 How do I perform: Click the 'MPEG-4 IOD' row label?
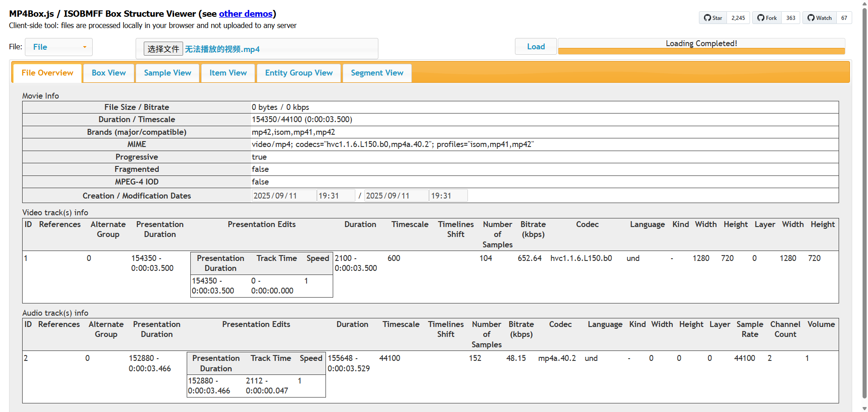point(137,182)
